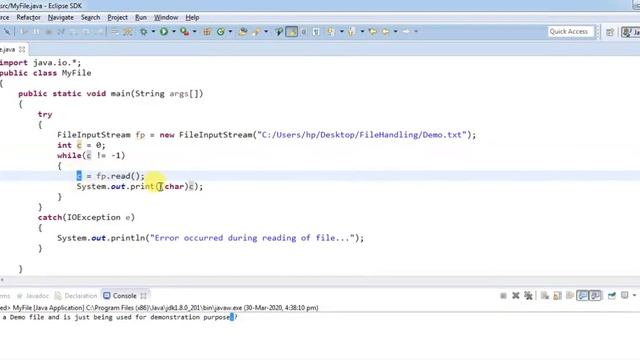Click the "catch(IOException e)" line
The height and width of the screenshot is (360, 640).
86,217
